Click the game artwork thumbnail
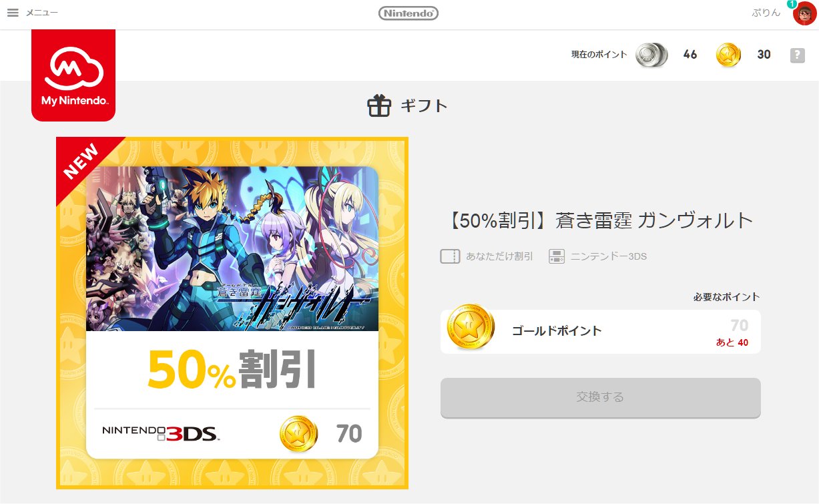The image size is (819, 504). (232, 248)
